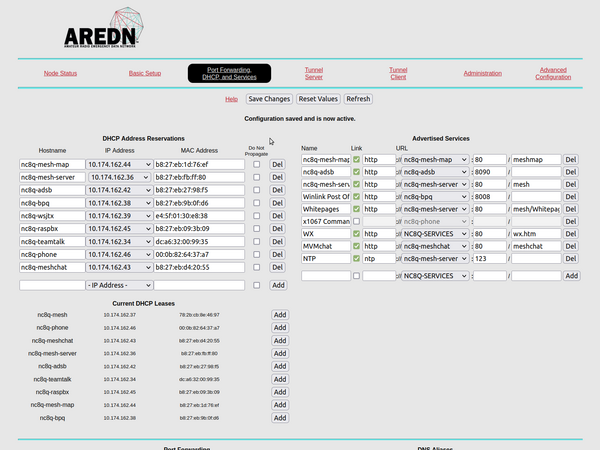Click the AREDN logo image
This screenshot has width=600, height=450.
(104, 28)
